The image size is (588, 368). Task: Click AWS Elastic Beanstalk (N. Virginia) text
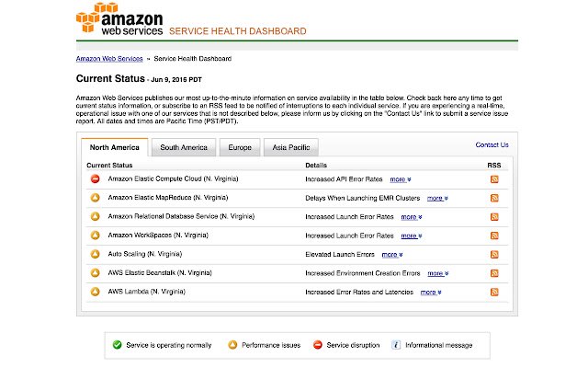(x=160, y=272)
